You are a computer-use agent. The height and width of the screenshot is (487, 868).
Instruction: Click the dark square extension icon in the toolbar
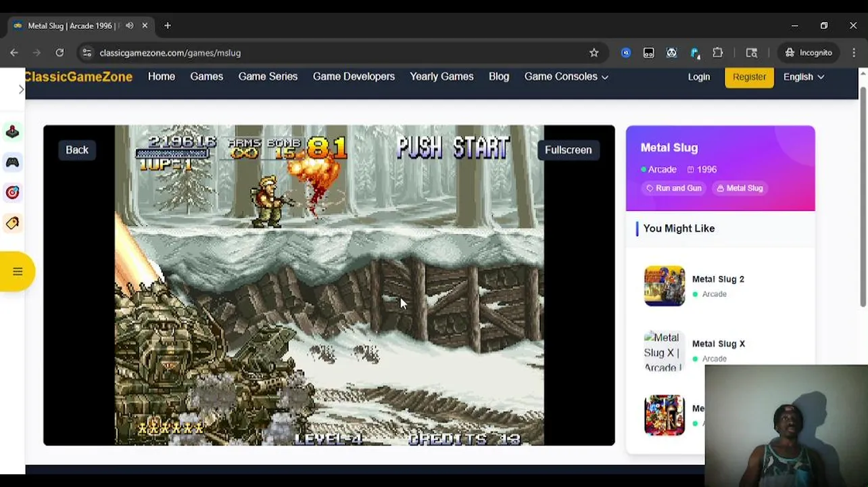click(648, 53)
